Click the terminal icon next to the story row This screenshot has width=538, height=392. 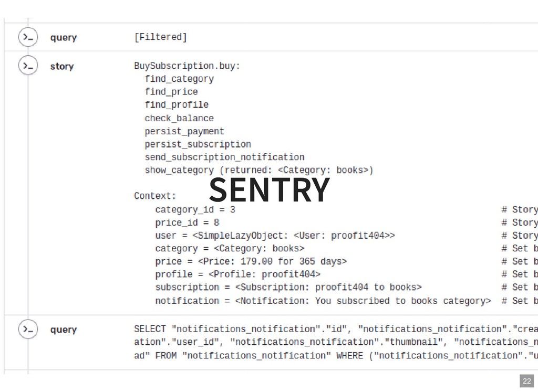[28, 66]
